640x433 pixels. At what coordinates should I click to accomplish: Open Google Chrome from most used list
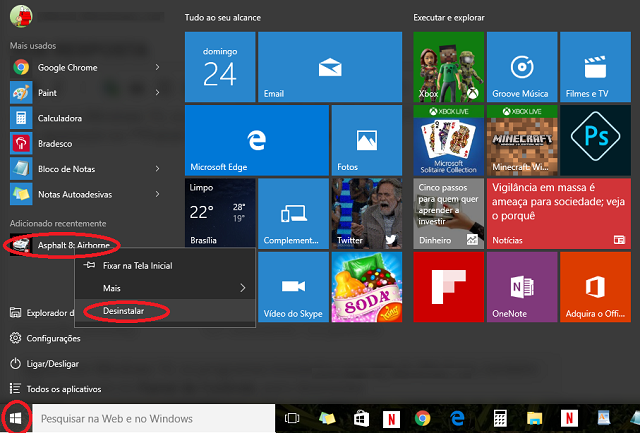click(84, 67)
